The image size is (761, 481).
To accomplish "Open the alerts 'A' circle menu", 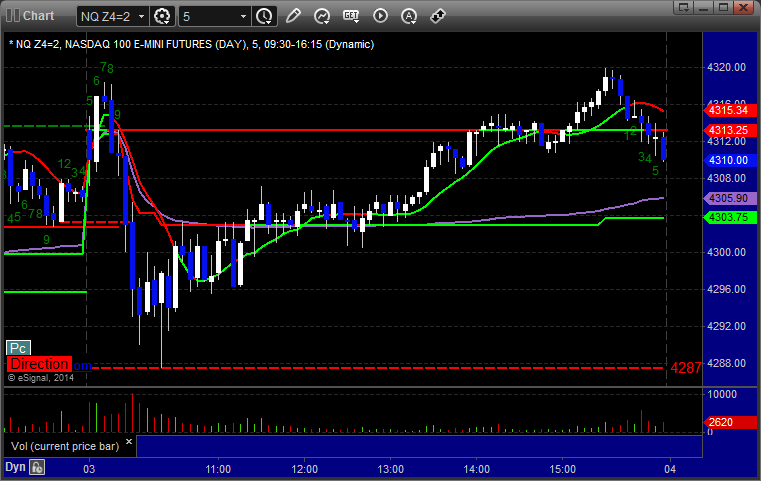I will tap(409, 16).
